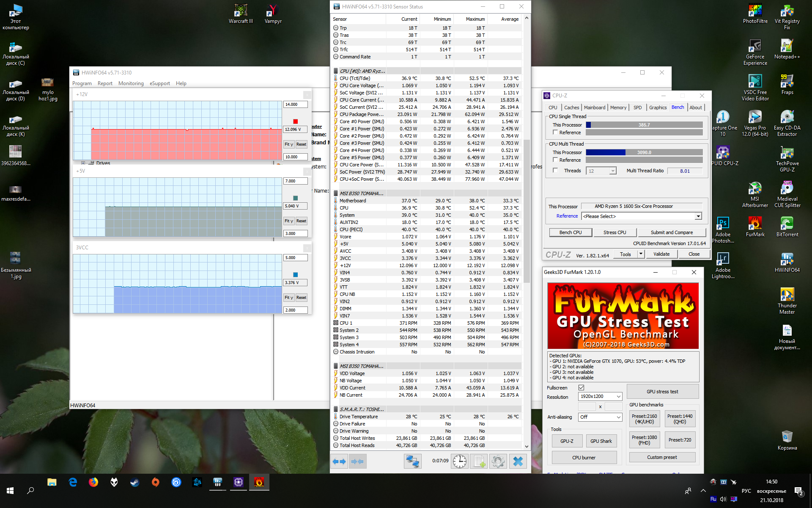Reset min/max with the clock icon
The width and height of the screenshot is (812, 508).
pyautogui.click(x=459, y=461)
